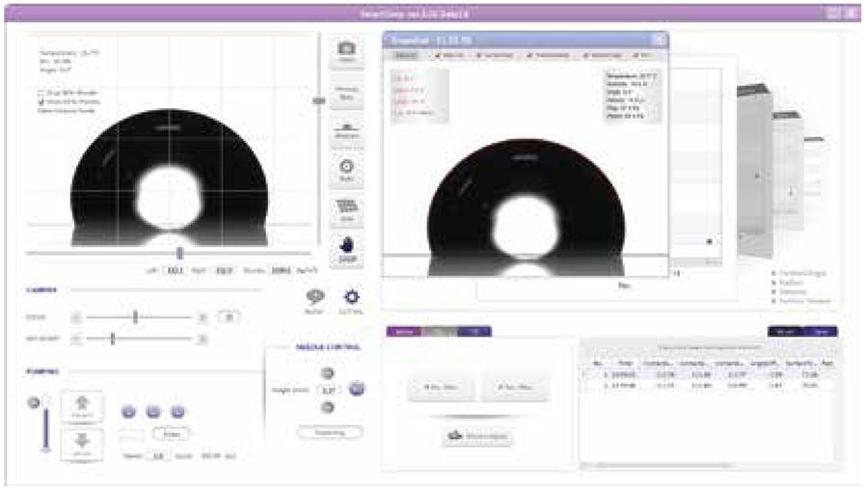Click the second purple round pumping button
The width and height of the screenshot is (868, 493).
(x=152, y=412)
